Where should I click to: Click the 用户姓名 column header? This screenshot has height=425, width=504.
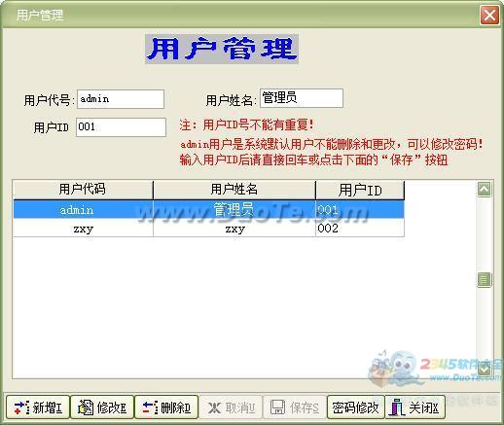point(234,190)
